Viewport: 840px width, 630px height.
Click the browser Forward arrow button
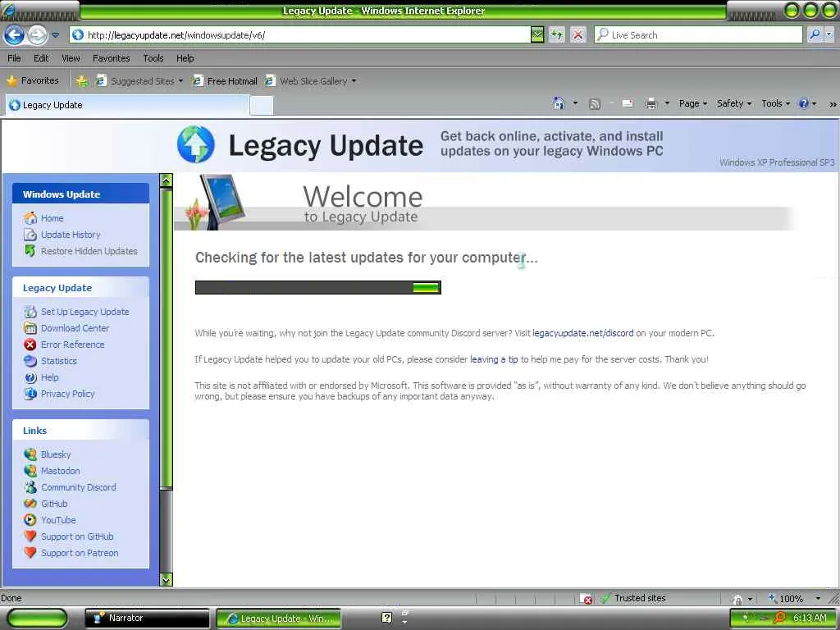tap(37, 35)
